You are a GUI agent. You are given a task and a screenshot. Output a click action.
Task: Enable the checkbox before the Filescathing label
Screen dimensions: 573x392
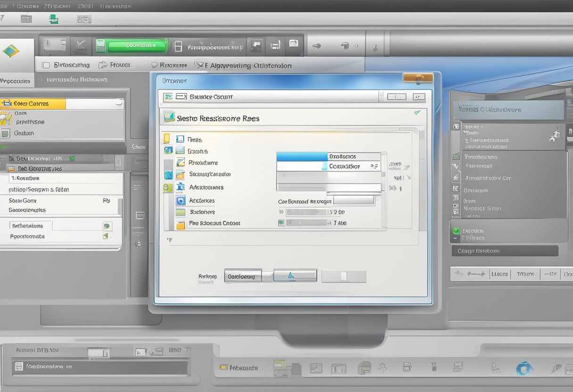coord(45,65)
